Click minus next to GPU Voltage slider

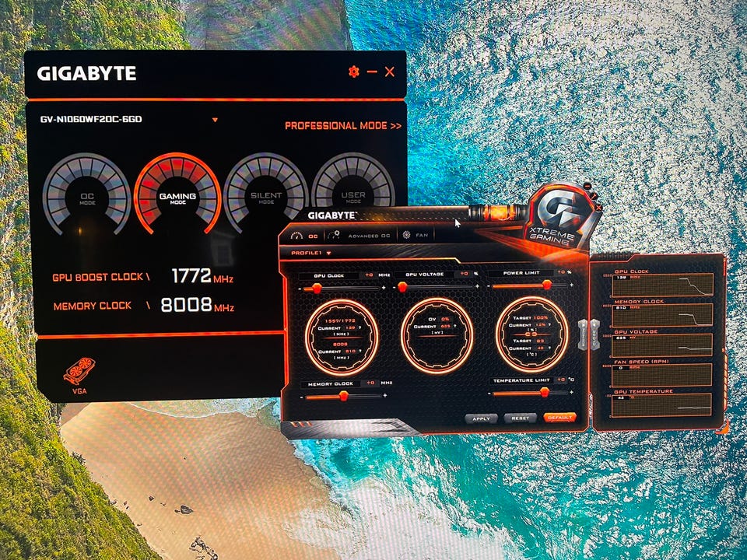pos(395,288)
